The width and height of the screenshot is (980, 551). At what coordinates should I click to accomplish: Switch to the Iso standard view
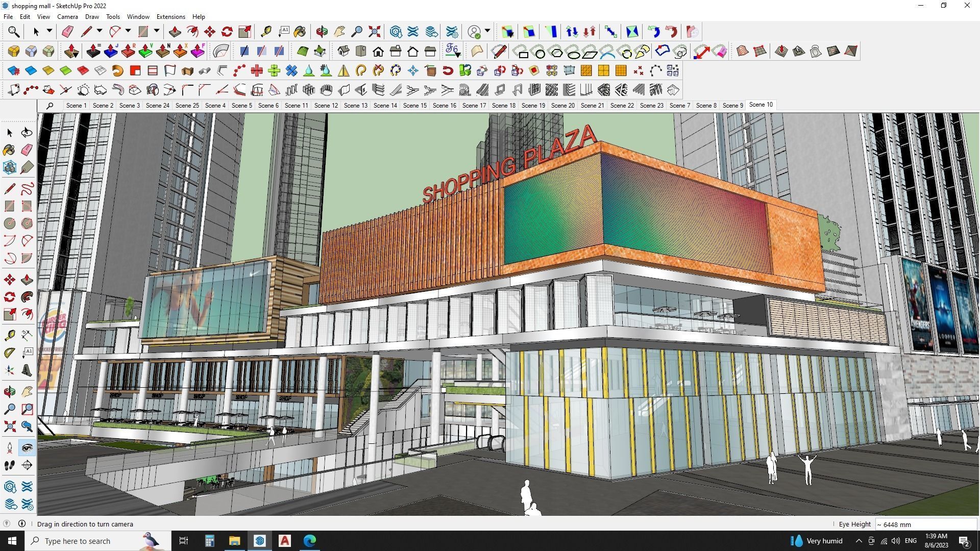(x=344, y=51)
